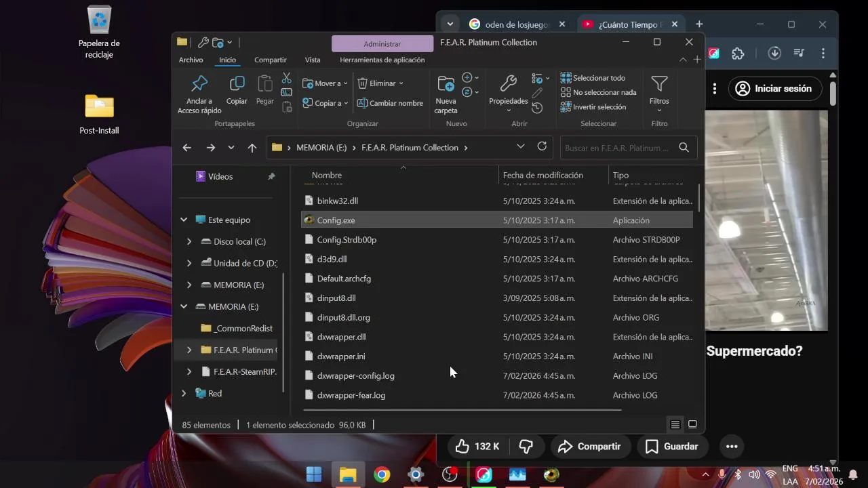Go forward with the right arrow
868x488 pixels.
tap(210, 148)
